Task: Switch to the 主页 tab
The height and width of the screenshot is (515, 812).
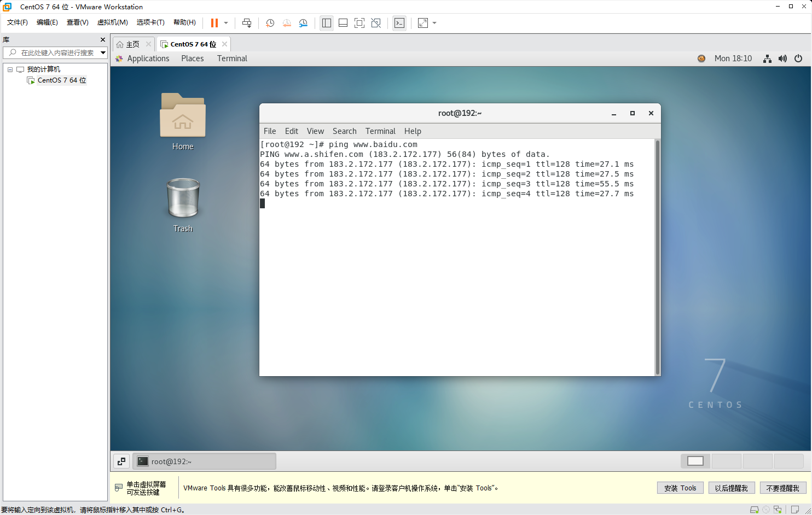Action: click(133, 44)
